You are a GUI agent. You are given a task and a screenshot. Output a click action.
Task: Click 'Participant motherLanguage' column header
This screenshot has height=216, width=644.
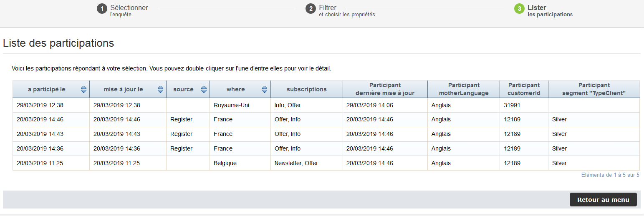[x=464, y=89]
